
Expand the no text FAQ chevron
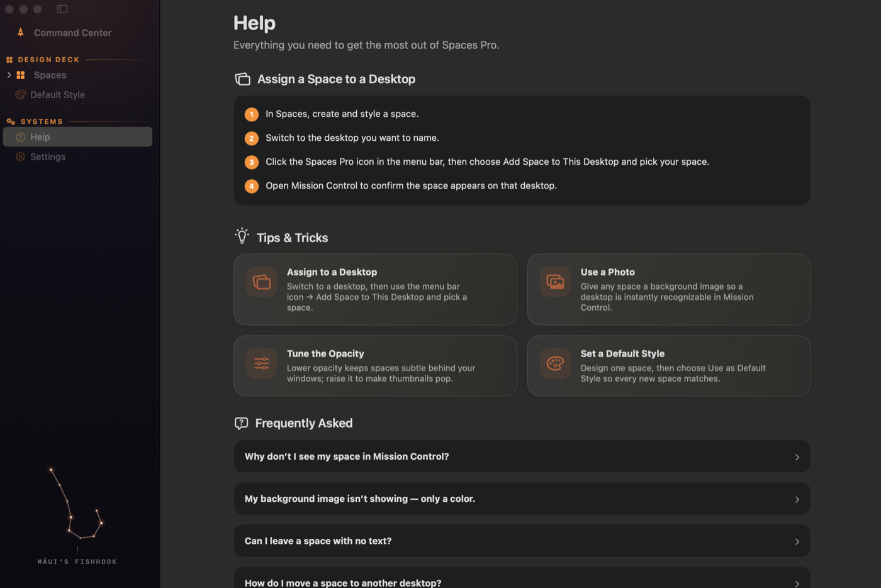[x=797, y=541]
